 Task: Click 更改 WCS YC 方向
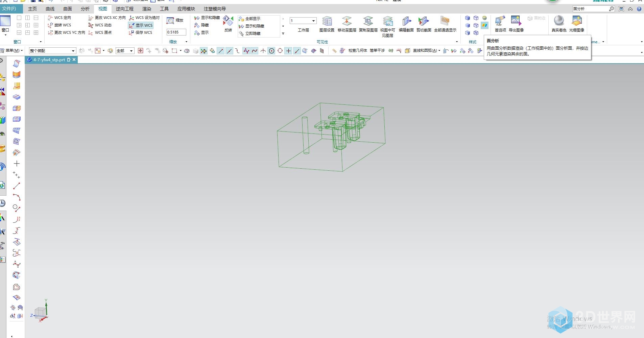[66, 32]
